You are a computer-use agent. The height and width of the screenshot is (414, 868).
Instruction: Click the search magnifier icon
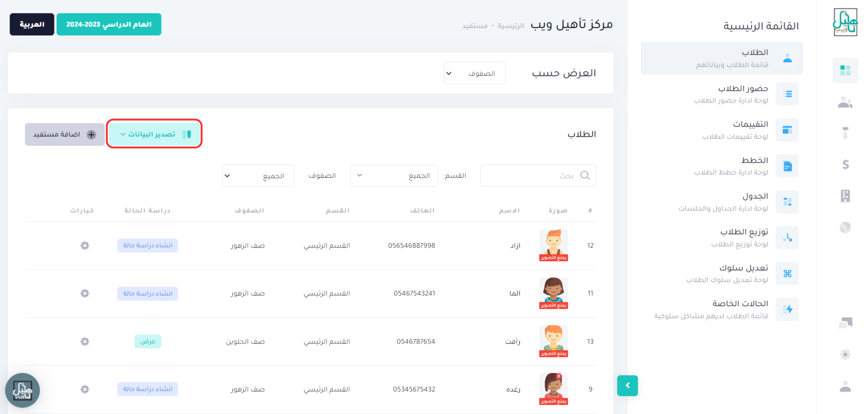tap(585, 175)
